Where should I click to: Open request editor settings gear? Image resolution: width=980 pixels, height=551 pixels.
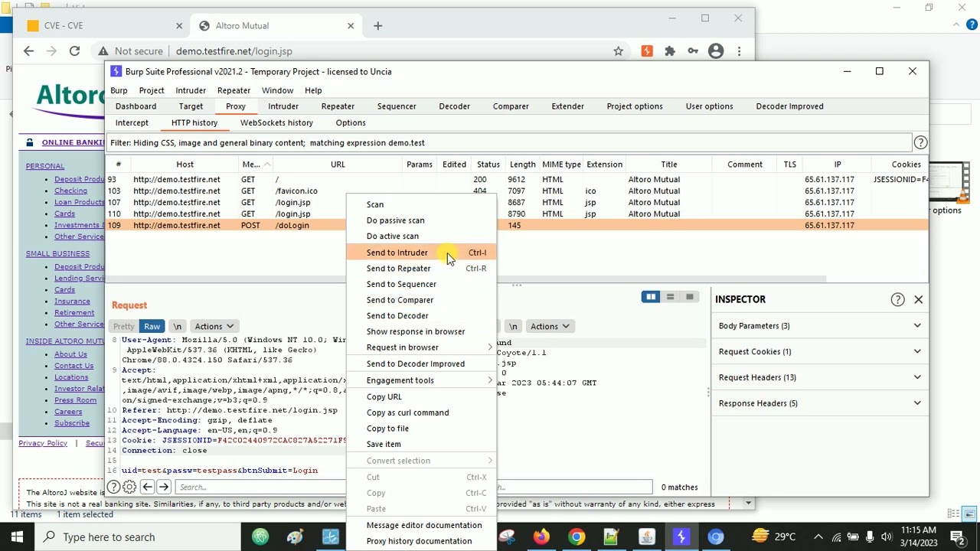point(129,487)
